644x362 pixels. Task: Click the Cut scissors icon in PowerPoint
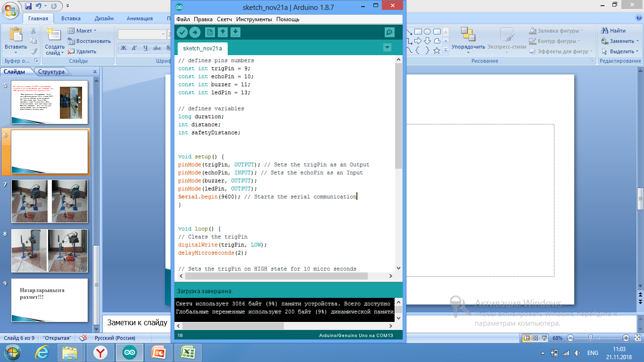tap(33, 31)
